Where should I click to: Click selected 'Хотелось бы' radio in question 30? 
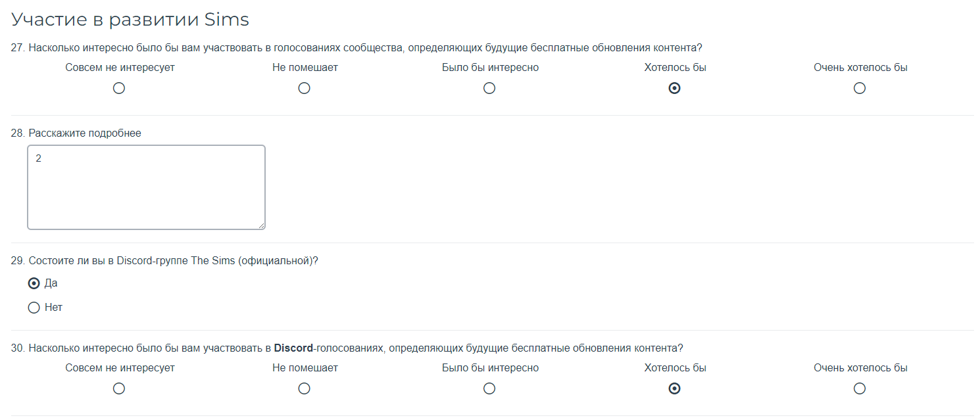[674, 388]
